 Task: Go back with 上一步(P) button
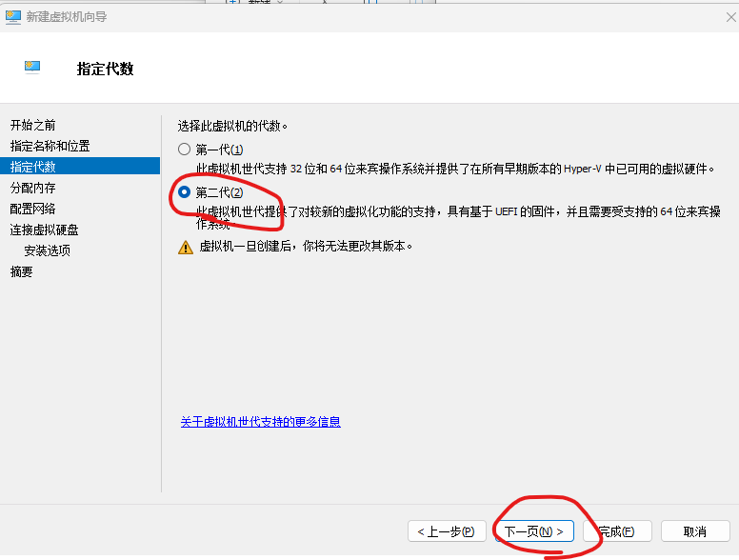pos(447,531)
